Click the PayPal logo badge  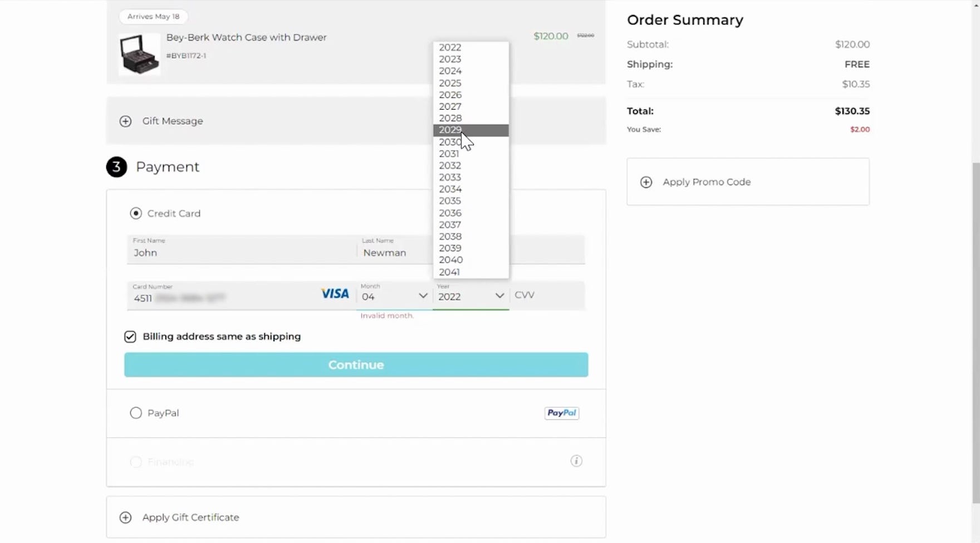[561, 413]
